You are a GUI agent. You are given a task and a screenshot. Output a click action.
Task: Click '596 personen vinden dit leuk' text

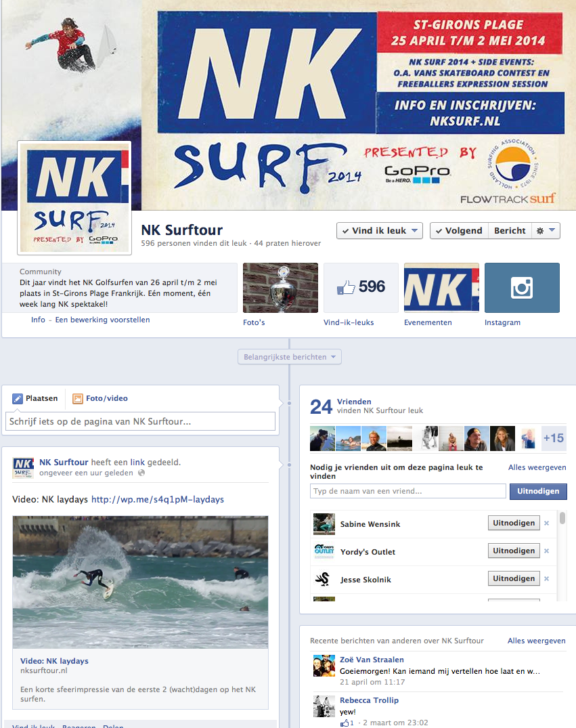click(194, 243)
